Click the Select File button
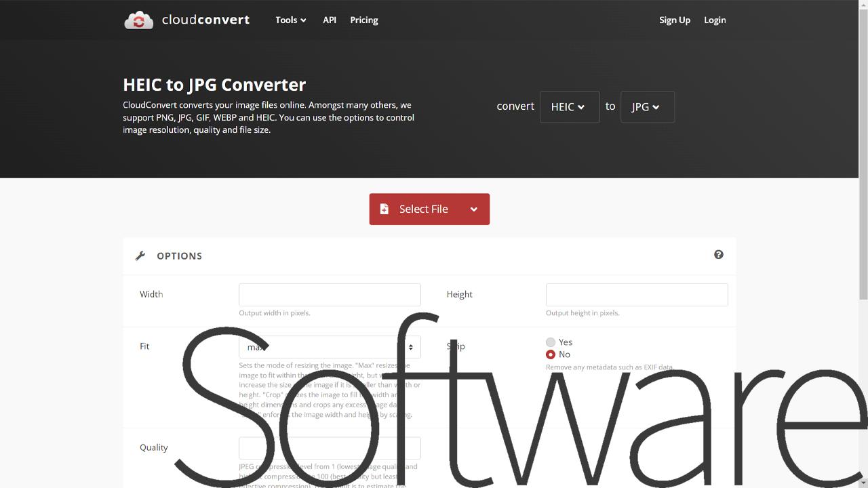The width and height of the screenshot is (868, 488). [x=429, y=209]
